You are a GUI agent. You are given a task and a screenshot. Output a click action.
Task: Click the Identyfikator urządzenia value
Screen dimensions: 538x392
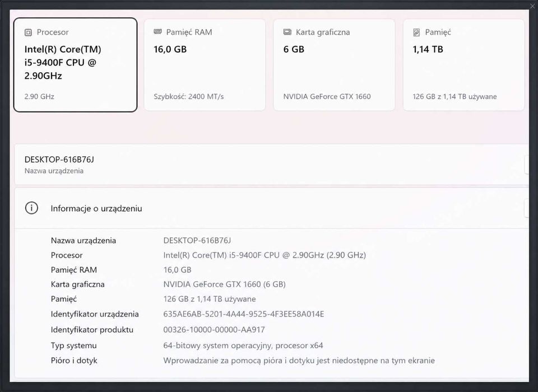click(x=244, y=314)
